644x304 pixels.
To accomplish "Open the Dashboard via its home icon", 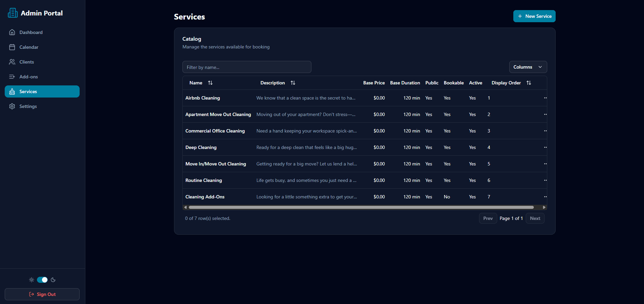I will point(12,32).
